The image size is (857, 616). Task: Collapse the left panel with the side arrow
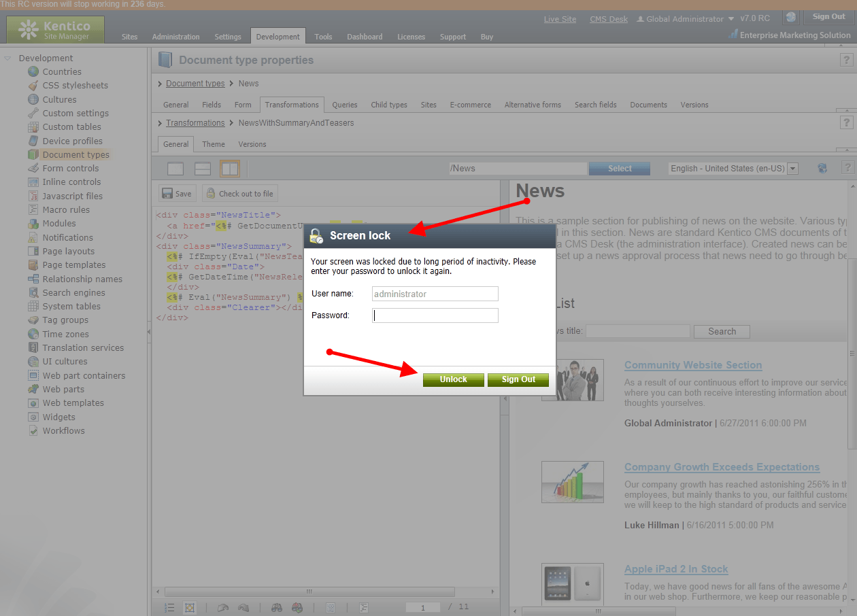(149, 332)
